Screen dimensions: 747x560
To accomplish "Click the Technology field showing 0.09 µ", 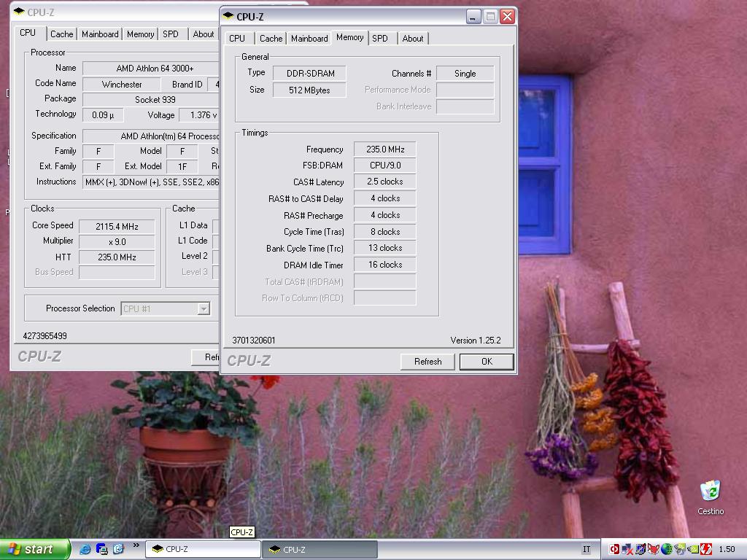I will point(103,114).
